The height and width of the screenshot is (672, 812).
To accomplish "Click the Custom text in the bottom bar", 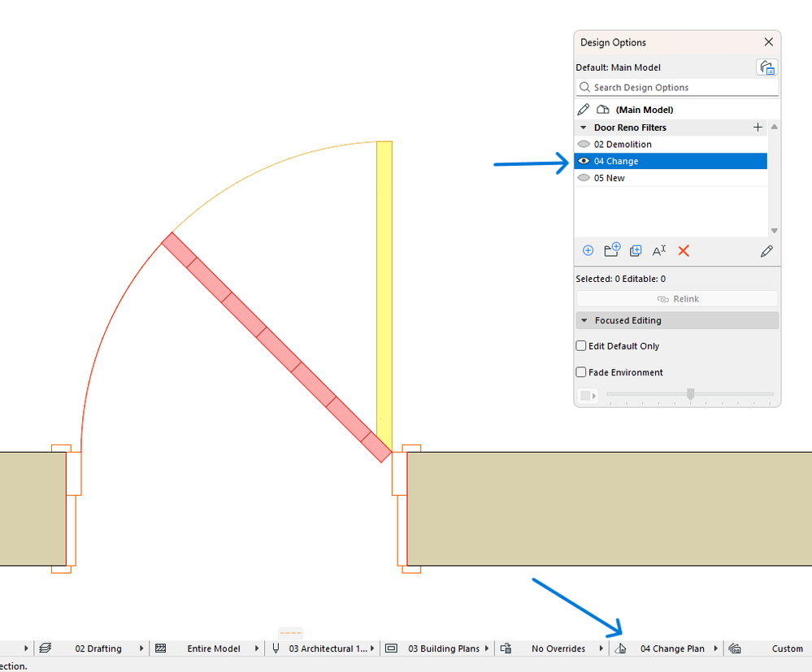I will [x=787, y=648].
